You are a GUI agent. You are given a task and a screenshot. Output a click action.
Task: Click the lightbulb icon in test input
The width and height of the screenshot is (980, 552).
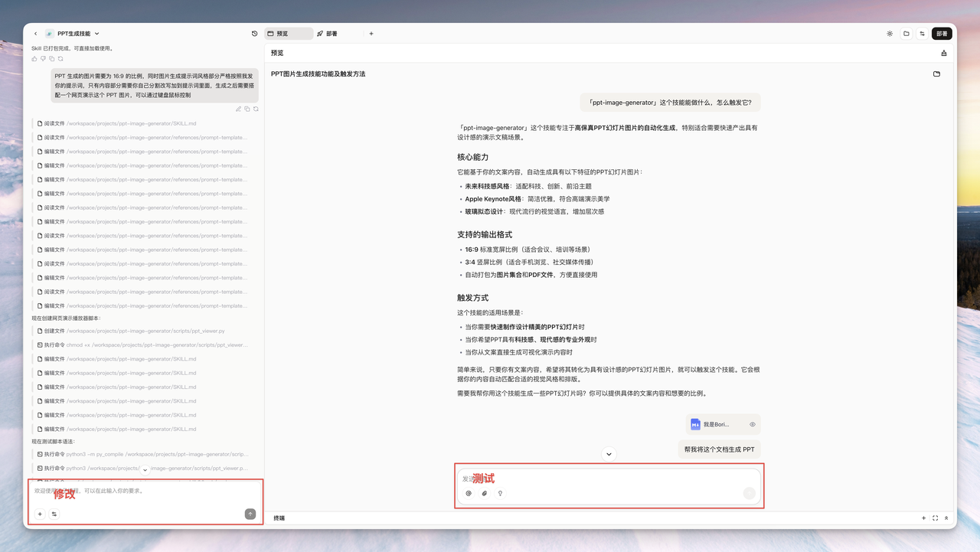click(x=500, y=494)
